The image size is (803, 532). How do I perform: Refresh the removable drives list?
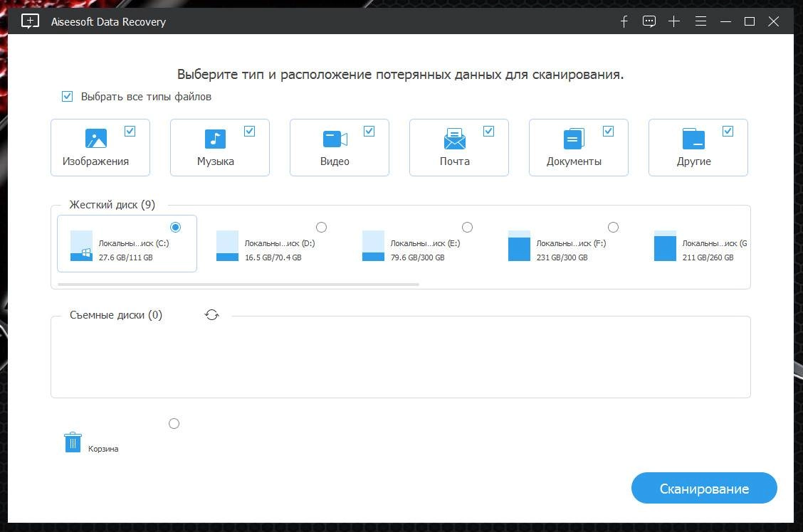(212, 315)
